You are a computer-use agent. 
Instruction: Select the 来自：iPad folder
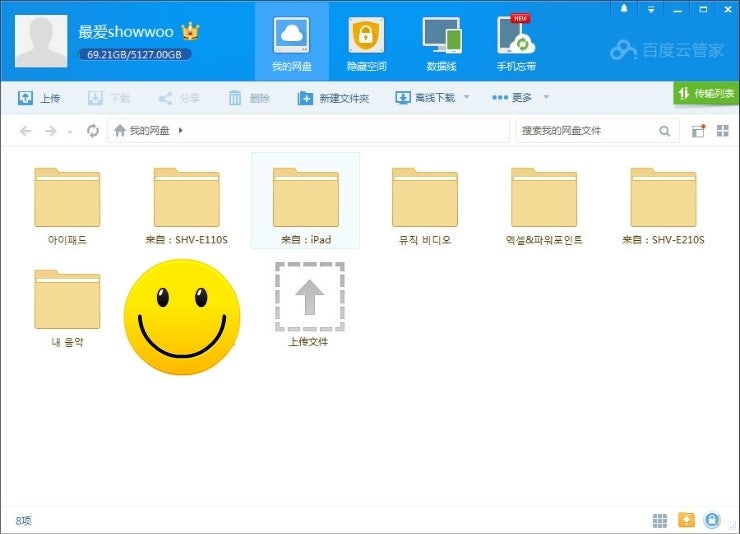(305, 200)
